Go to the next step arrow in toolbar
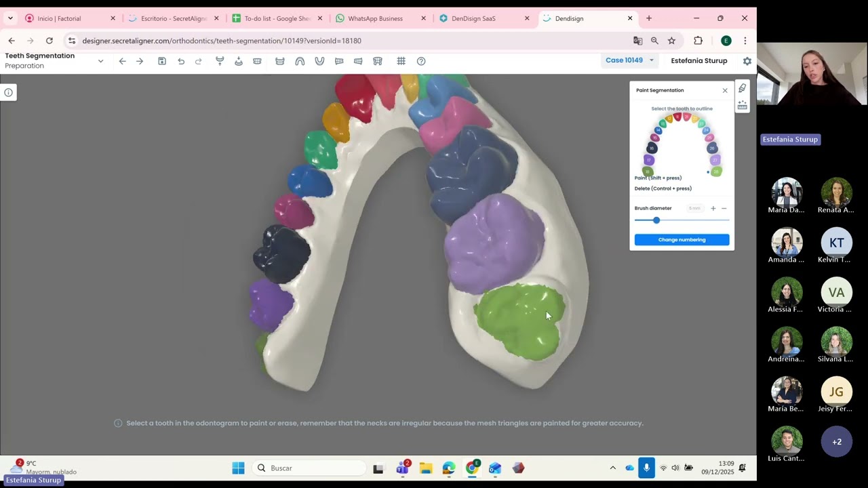The image size is (868, 488). 140,61
